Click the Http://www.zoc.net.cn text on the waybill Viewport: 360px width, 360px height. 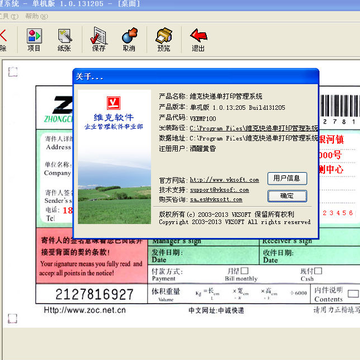[x=85, y=310]
